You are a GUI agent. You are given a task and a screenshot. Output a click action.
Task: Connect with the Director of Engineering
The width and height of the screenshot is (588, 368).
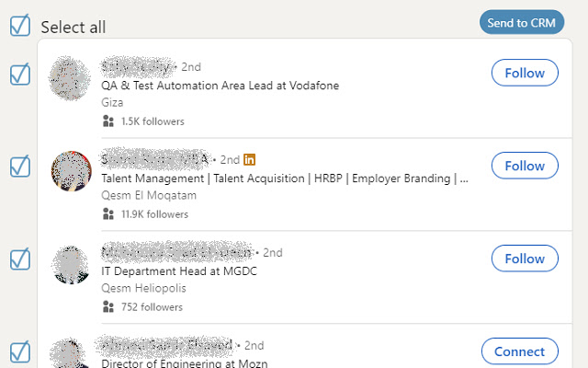[x=519, y=351]
